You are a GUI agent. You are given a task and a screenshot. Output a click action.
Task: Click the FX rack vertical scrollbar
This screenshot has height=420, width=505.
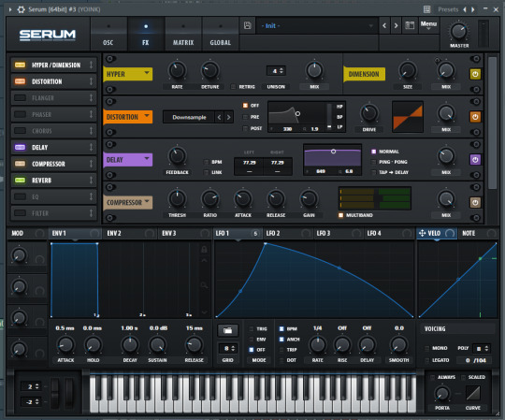coord(492,123)
